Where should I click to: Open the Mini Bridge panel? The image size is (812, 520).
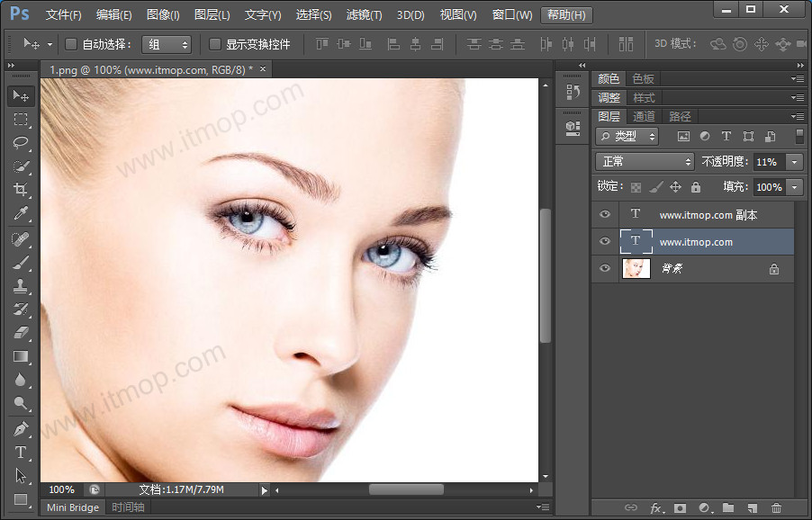(x=73, y=507)
